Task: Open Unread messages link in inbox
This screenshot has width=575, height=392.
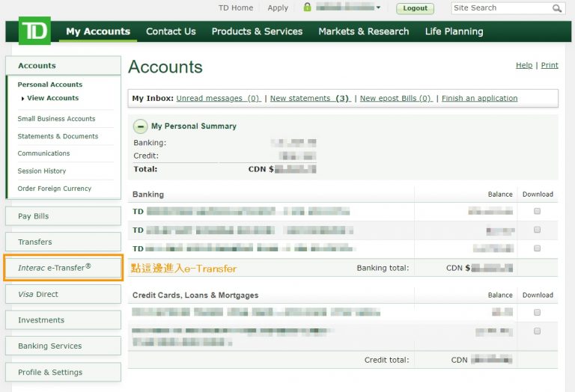Action: point(218,98)
